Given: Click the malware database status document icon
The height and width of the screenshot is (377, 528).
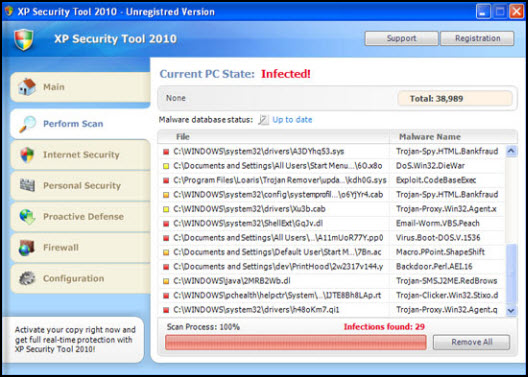Looking at the screenshot, I should pyautogui.click(x=263, y=120).
